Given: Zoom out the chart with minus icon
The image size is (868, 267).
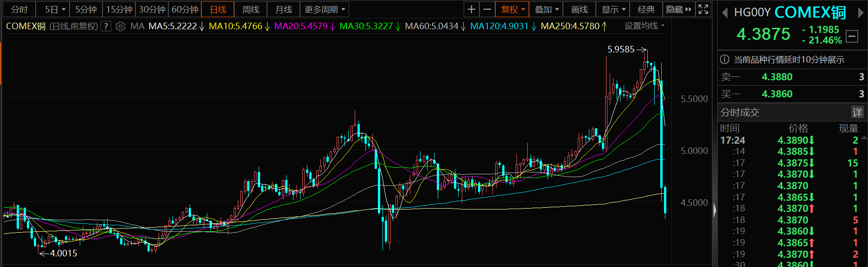Looking at the screenshot, I should point(487,9).
